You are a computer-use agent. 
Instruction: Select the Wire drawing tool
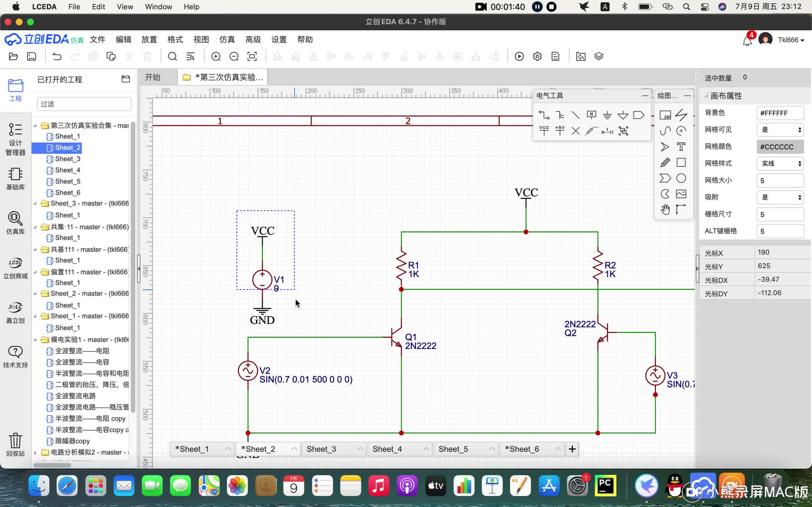pyautogui.click(x=544, y=115)
